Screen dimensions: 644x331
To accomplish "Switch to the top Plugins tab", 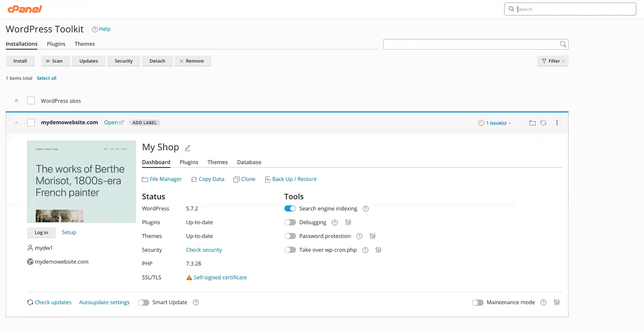I will click(56, 44).
